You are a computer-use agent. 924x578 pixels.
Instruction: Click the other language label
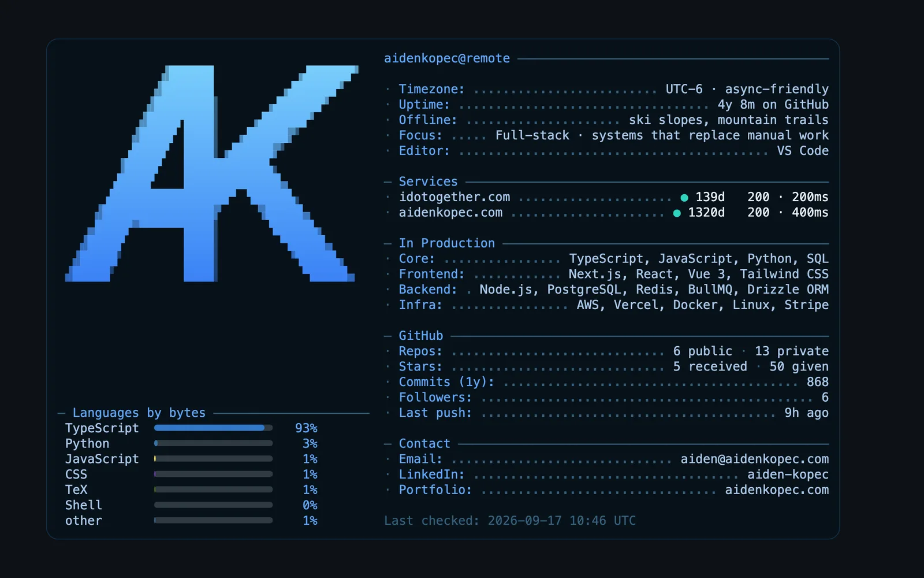click(x=83, y=521)
